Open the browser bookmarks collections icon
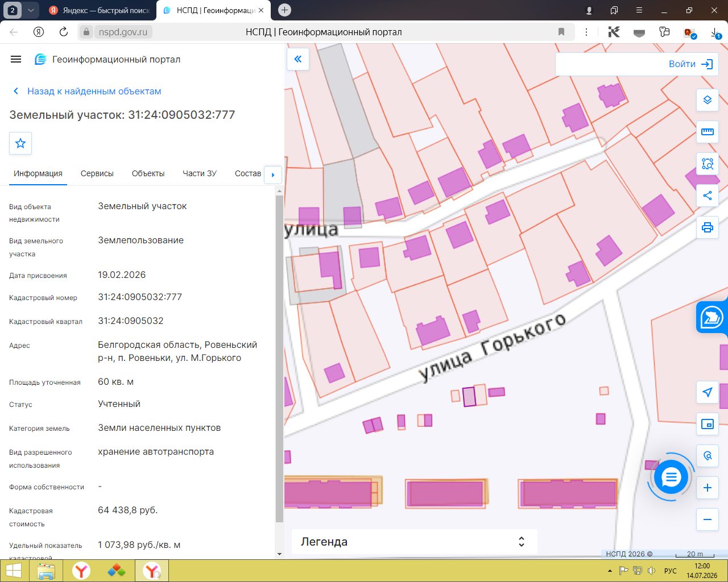The width and height of the screenshot is (728, 582). point(614,10)
